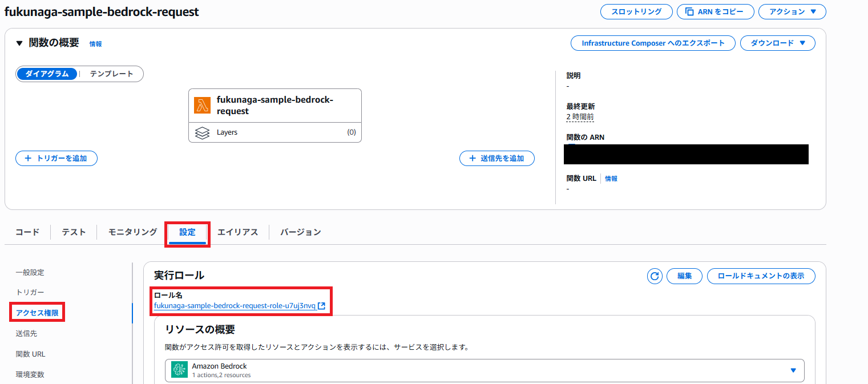Click 情報 link next to 関数 URL
This screenshot has height=384, width=868.
[x=611, y=179]
